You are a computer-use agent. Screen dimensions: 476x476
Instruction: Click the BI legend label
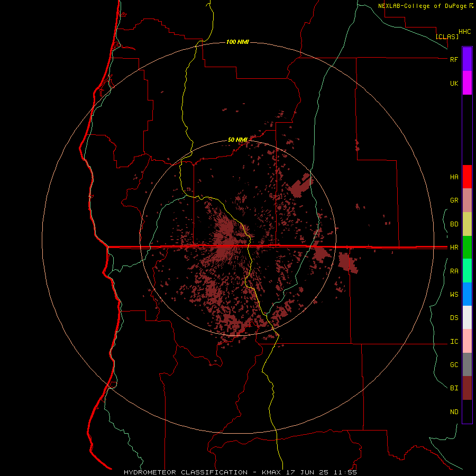pyautogui.click(x=454, y=388)
